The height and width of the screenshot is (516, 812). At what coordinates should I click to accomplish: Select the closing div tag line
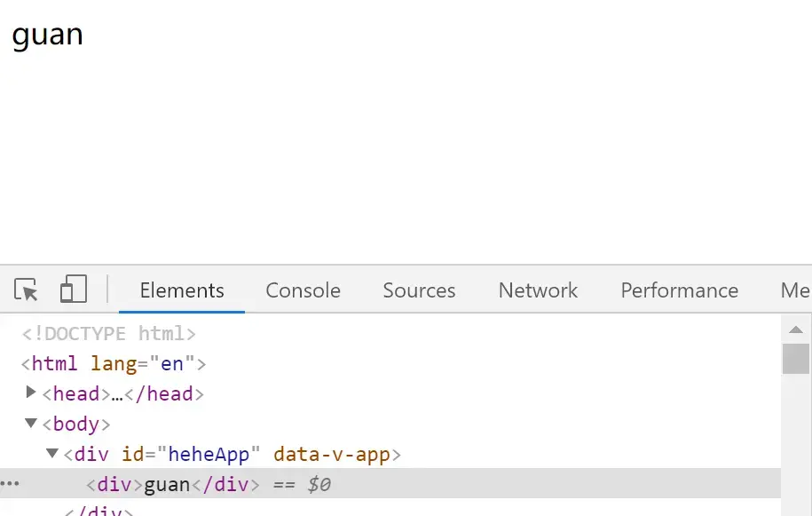99,511
